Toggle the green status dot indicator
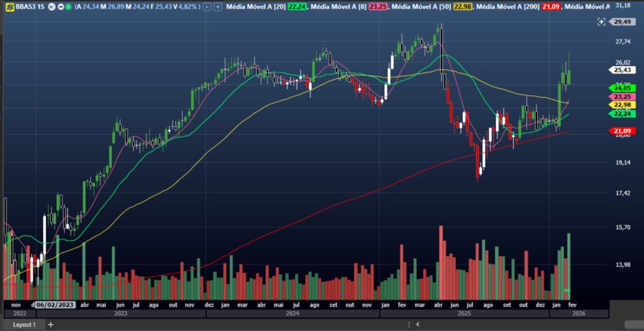This screenshot has width=644, height=331. (68, 6)
